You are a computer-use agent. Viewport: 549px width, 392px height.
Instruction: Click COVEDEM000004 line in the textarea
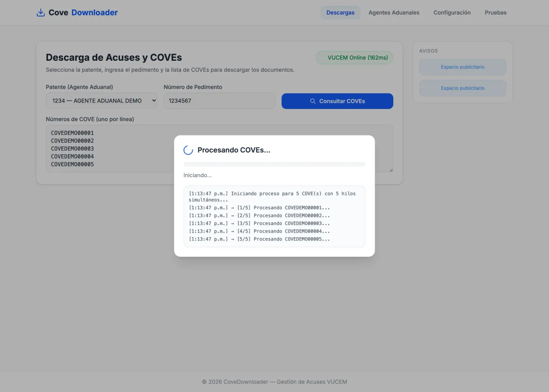pyautogui.click(x=73, y=157)
